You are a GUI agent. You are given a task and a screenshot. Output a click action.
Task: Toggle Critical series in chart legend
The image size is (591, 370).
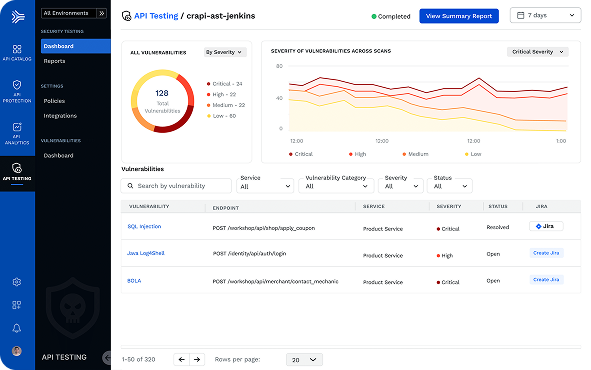pos(301,154)
